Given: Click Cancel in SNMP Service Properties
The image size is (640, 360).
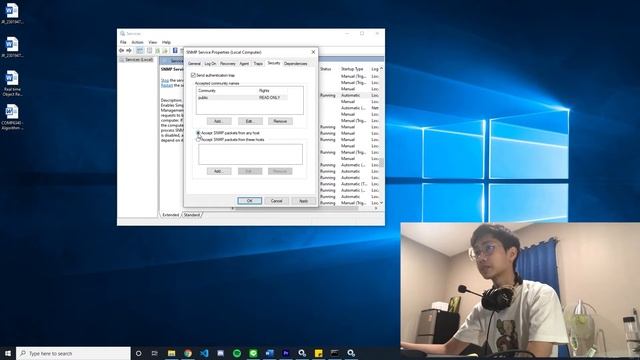Looking at the screenshot, I should (x=276, y=200).
